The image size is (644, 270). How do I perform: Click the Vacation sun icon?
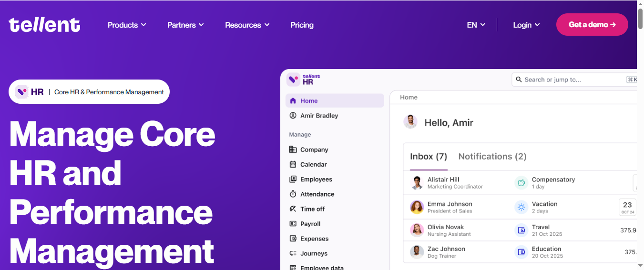(x=521, y=207)
